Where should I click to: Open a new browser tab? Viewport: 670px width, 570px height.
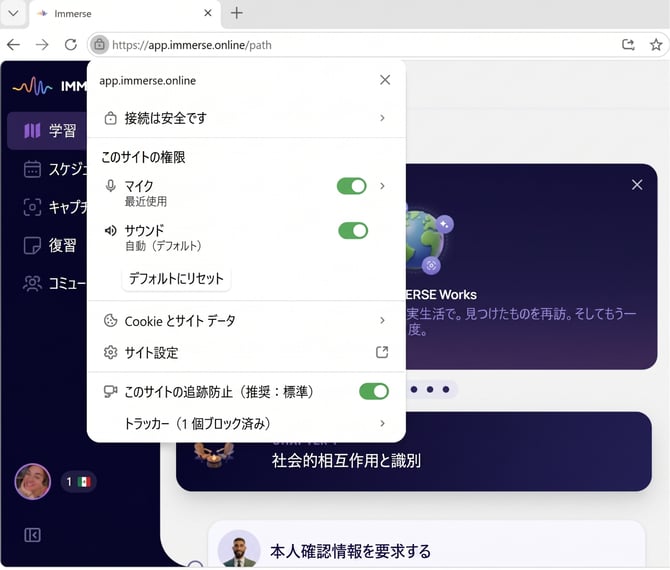click(236, 13)
